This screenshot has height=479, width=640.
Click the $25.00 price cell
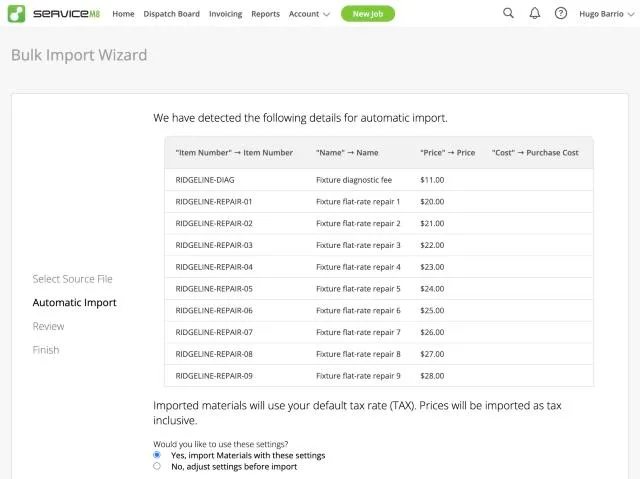(432, 310)
